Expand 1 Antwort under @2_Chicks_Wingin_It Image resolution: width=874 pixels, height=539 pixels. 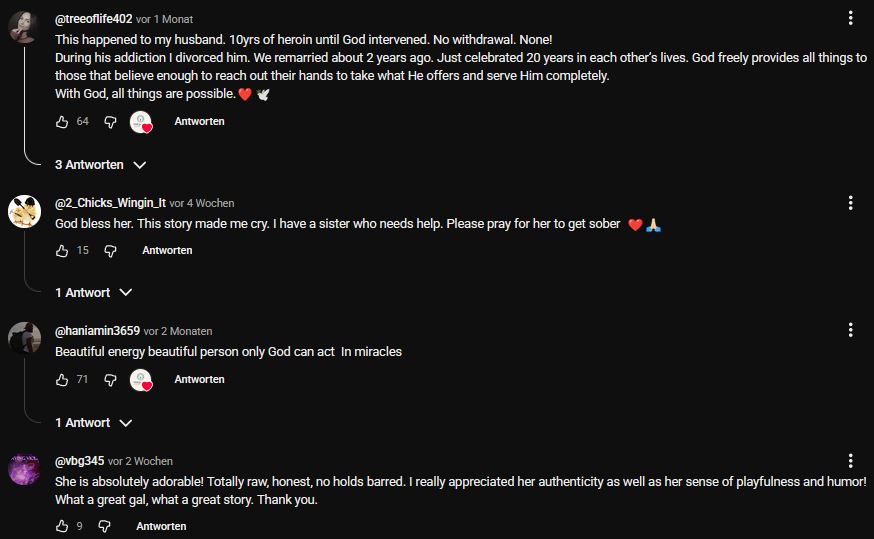[x=93, y=293]
